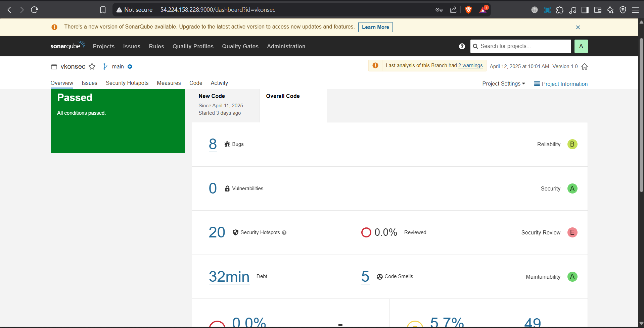Image resolution: width=644 pixels, height=328 pixels.
Task: Click the media control music note icon
Action: click(573, 10)
